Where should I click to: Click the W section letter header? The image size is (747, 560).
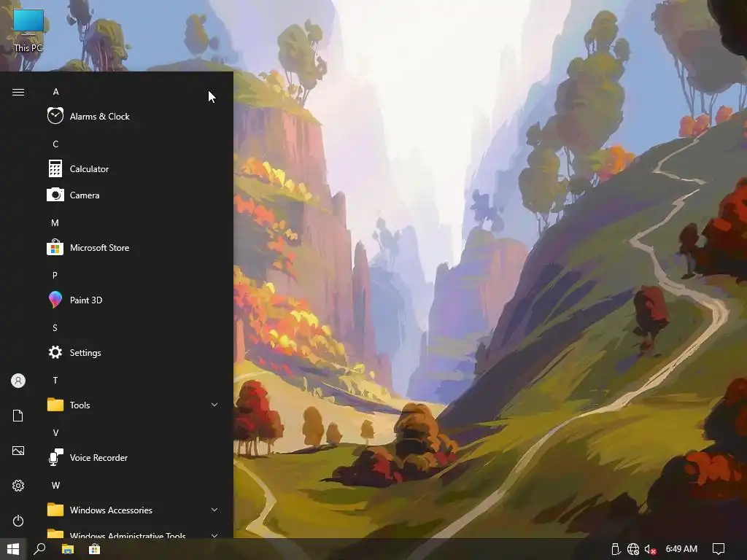(55, 485)
